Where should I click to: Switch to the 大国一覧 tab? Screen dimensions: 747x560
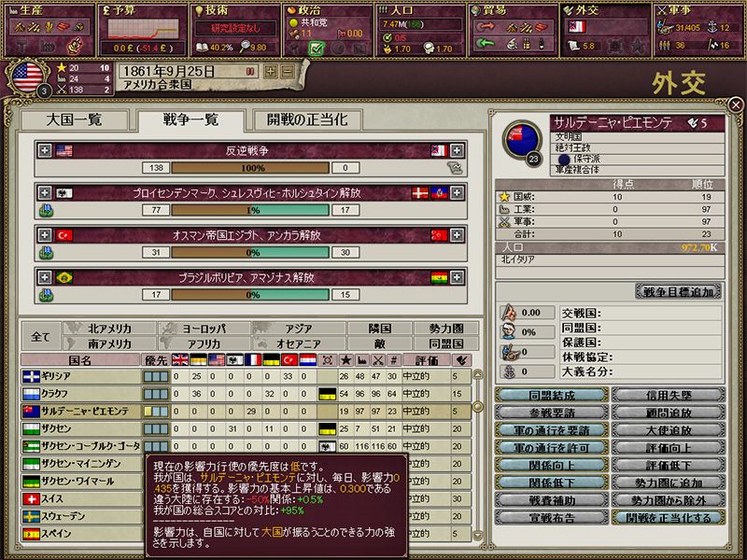point(75,119)
